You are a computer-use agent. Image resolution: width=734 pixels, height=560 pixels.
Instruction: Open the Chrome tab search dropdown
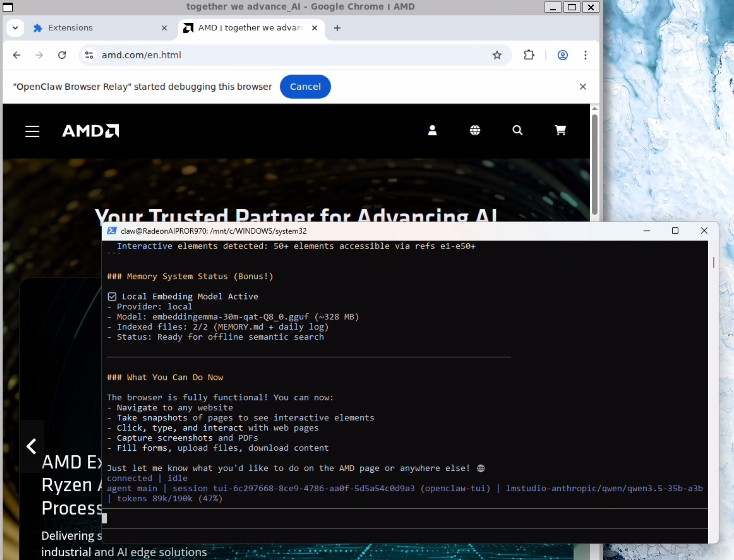15,28
